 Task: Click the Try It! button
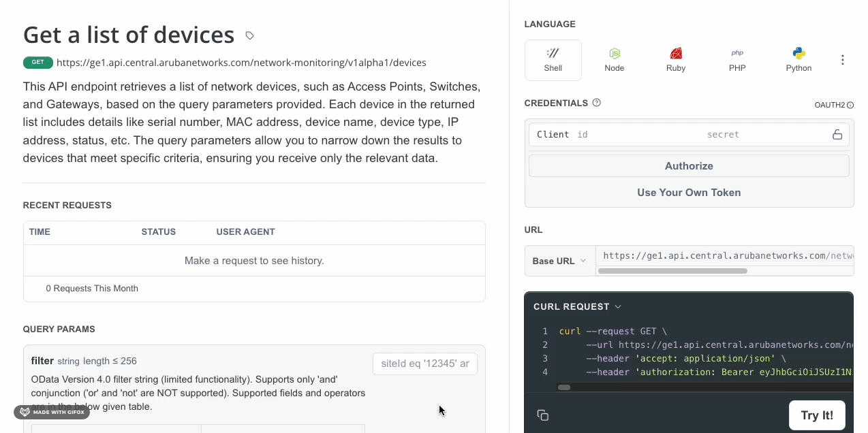(x=817, y=415)
